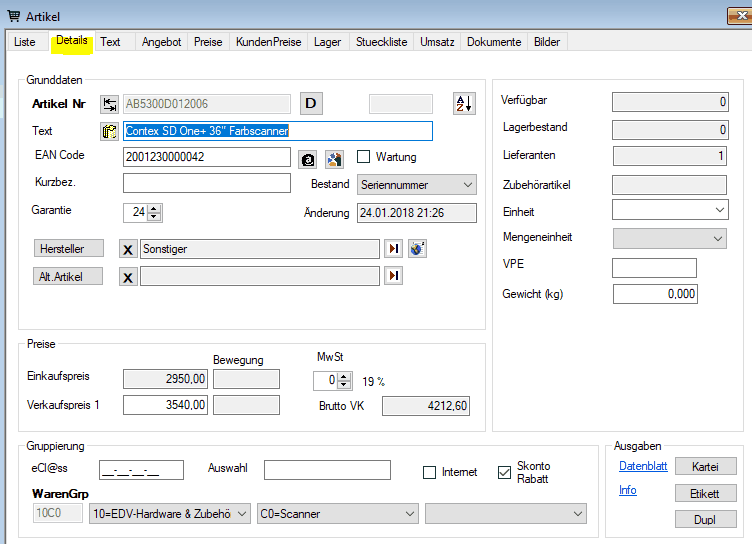
Task: Uncheck the Skonto Rabatt checkbox
Action: 505,473
